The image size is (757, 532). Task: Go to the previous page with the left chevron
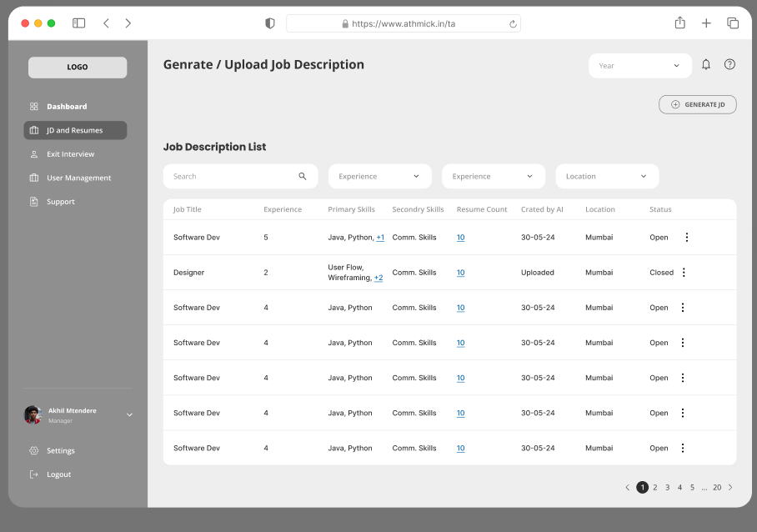click(627, 487)
